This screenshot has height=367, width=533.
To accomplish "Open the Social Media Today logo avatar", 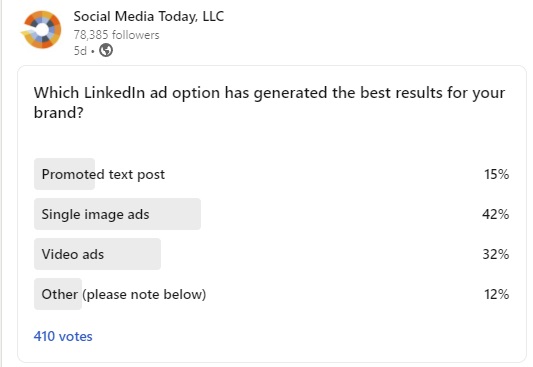I will click(41, 30).
